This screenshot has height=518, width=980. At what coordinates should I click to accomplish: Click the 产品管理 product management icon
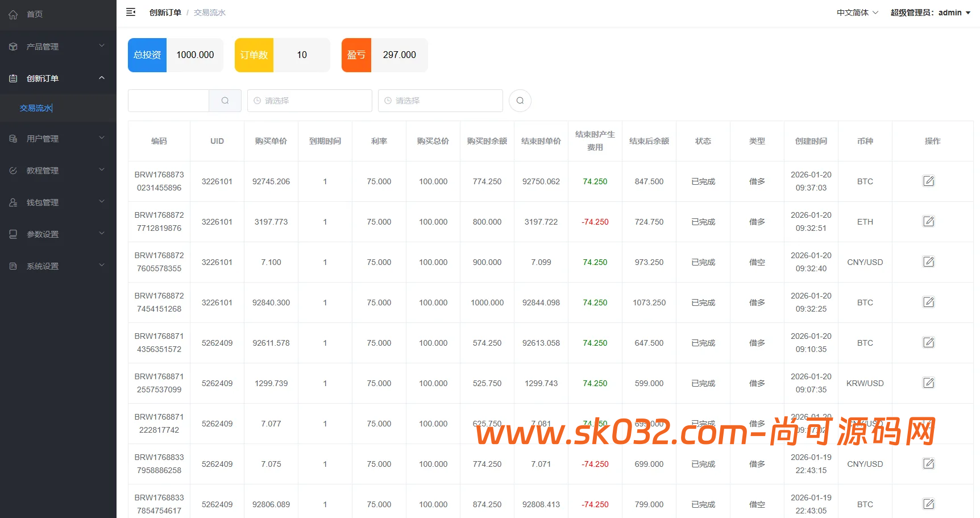coord(13,46)
